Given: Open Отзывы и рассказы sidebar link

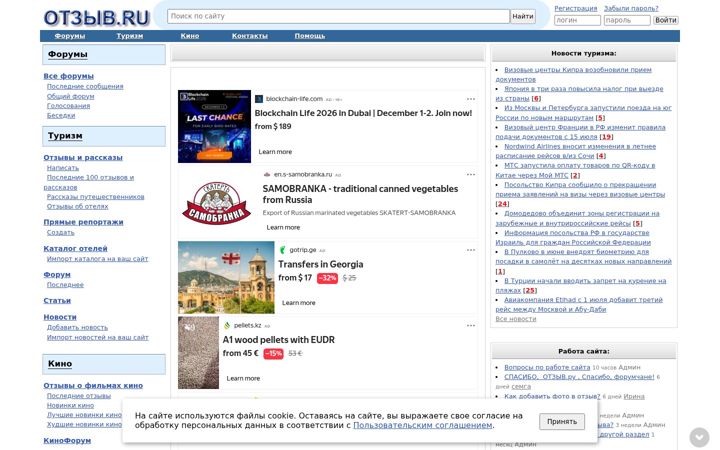Looking at the screenshot, I should tap(83, 158).
